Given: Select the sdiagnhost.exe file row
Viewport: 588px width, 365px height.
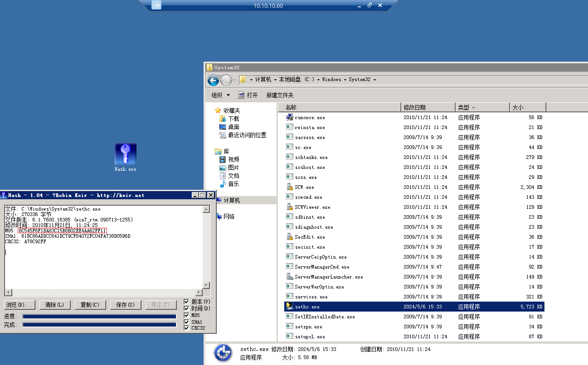Looking at the screenshot, I should point(414,227).
